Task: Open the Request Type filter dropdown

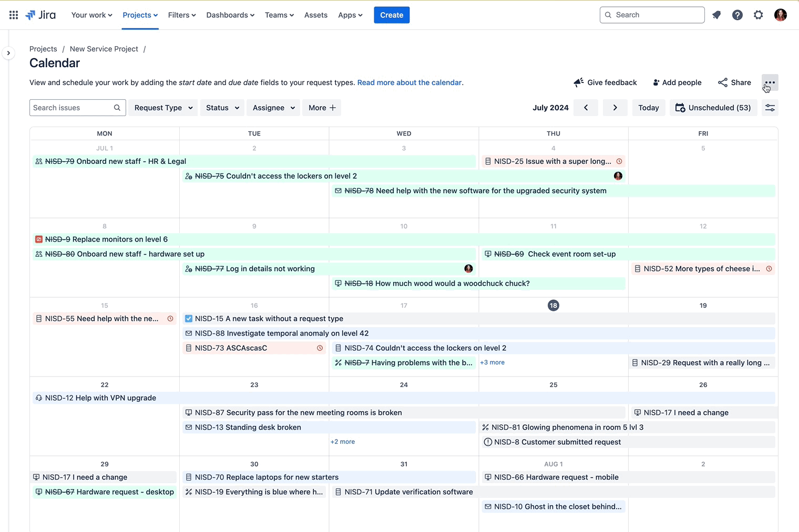Action: coord(162,107)
